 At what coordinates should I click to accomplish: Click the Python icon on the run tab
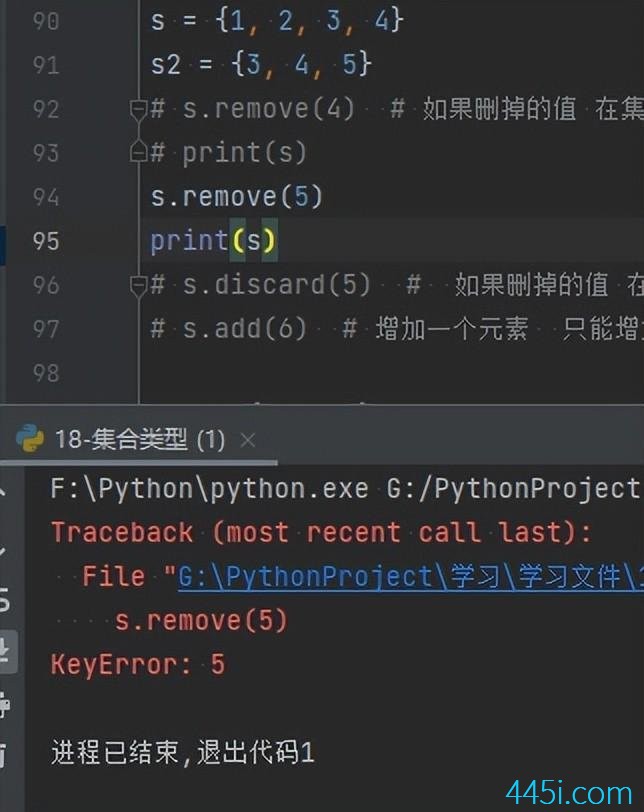point(30,438)
